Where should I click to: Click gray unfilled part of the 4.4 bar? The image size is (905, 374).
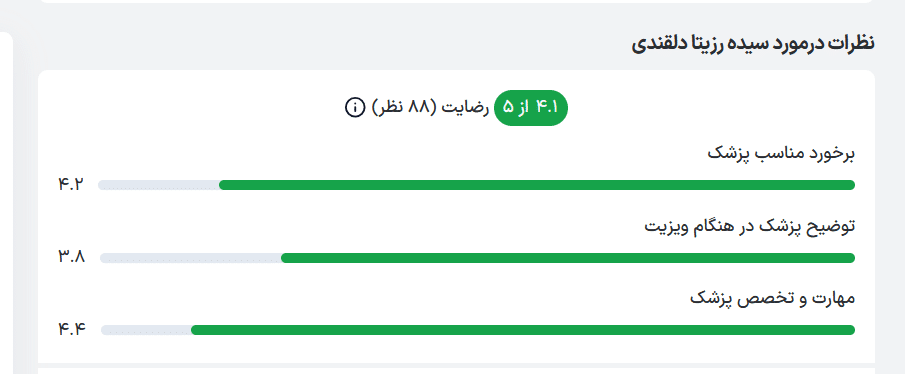[x=147, y=330]
